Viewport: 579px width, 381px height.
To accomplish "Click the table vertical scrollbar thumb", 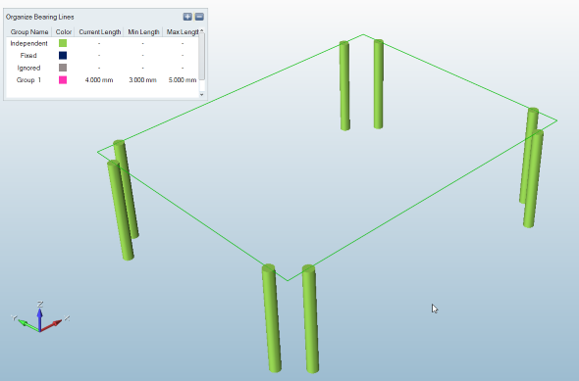I will [x=202, y=56].
